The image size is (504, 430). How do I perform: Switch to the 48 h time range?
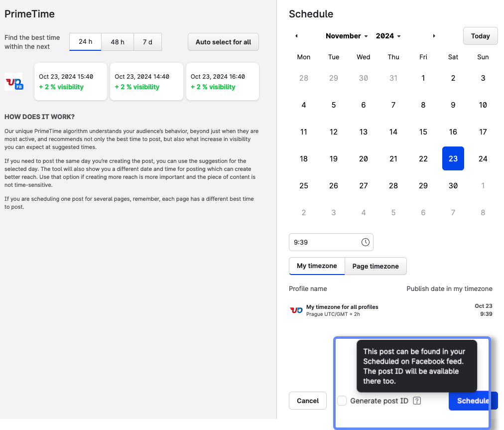point(118,42)
